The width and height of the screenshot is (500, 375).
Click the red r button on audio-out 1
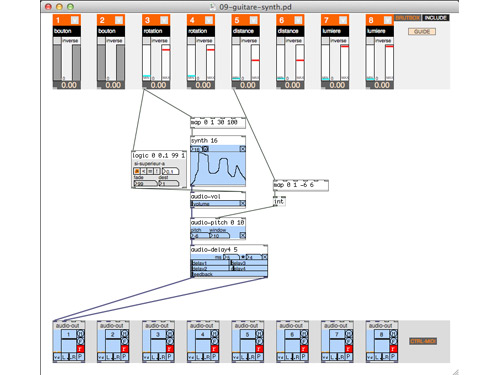80,349
